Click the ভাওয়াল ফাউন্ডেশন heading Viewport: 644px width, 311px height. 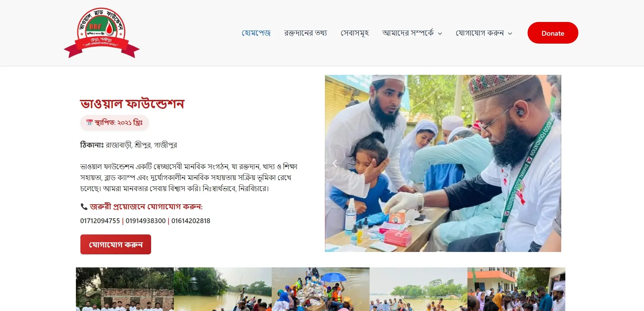pyautogui.click(x=132, y=103)
